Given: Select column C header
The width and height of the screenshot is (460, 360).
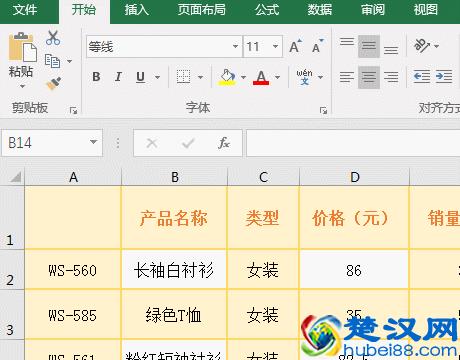Looking at the screenshot, I should coord(263,177).
